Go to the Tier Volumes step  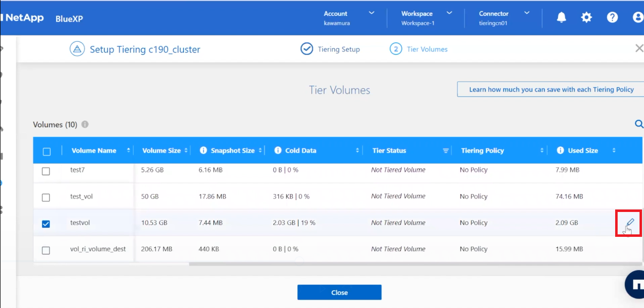click(427, 49)
